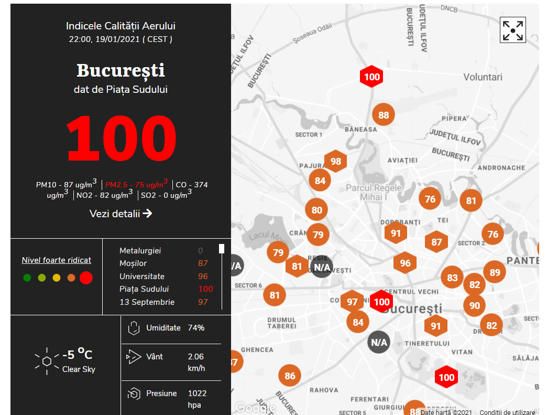Click the red PM2.5 - 75 ug/m3 reading
The image size is (558, 415).
[x=136, y=184]
